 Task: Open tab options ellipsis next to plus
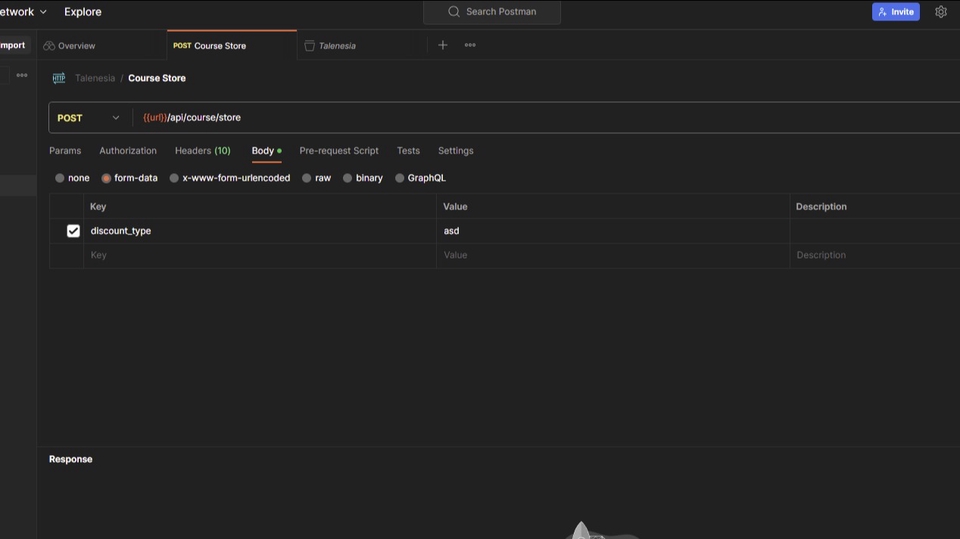(x=470, y=45)
